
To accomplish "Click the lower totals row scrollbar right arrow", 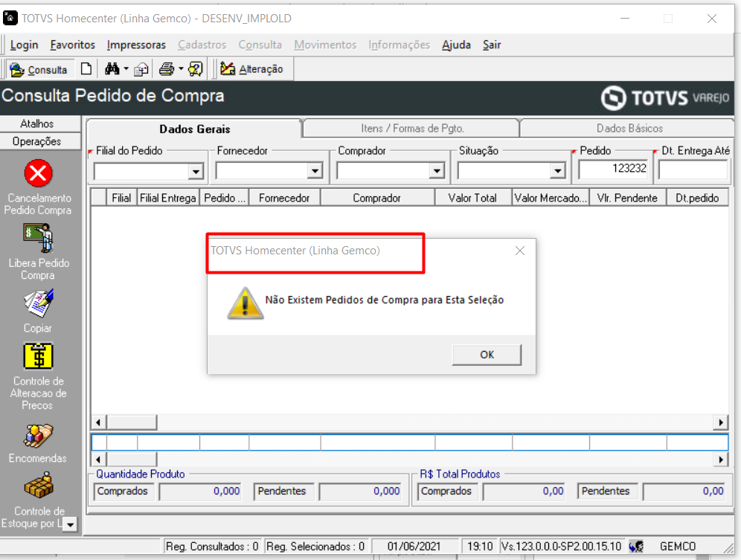I will 721,459.
